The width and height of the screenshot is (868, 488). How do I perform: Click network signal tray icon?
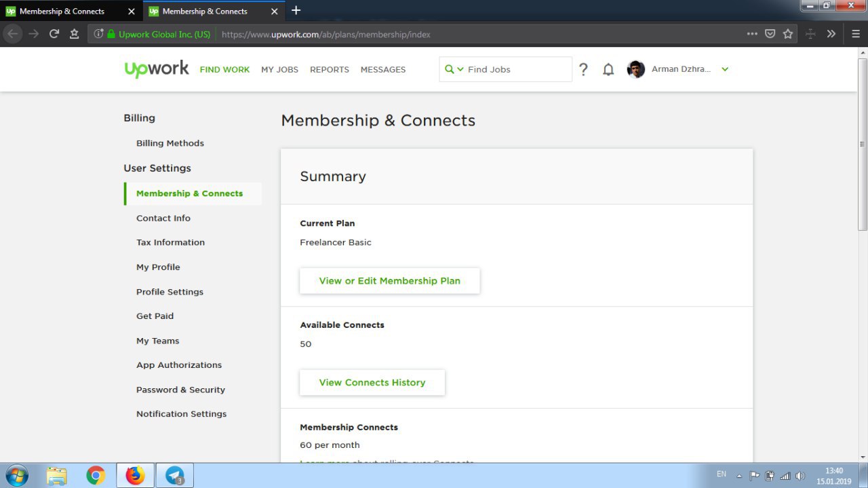pyautogui.click(x=785, y=476)
